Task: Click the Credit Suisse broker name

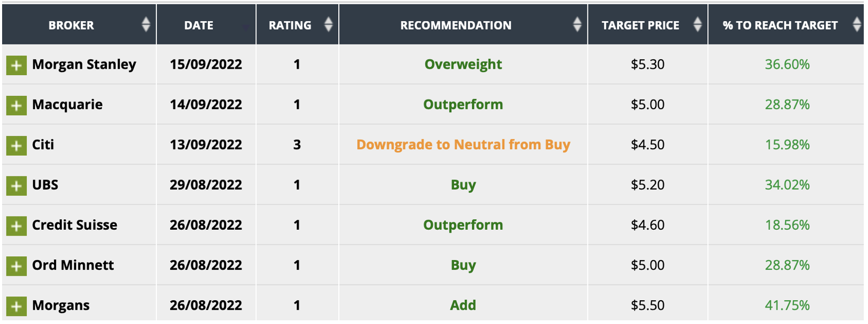Action: pos(75,225)
